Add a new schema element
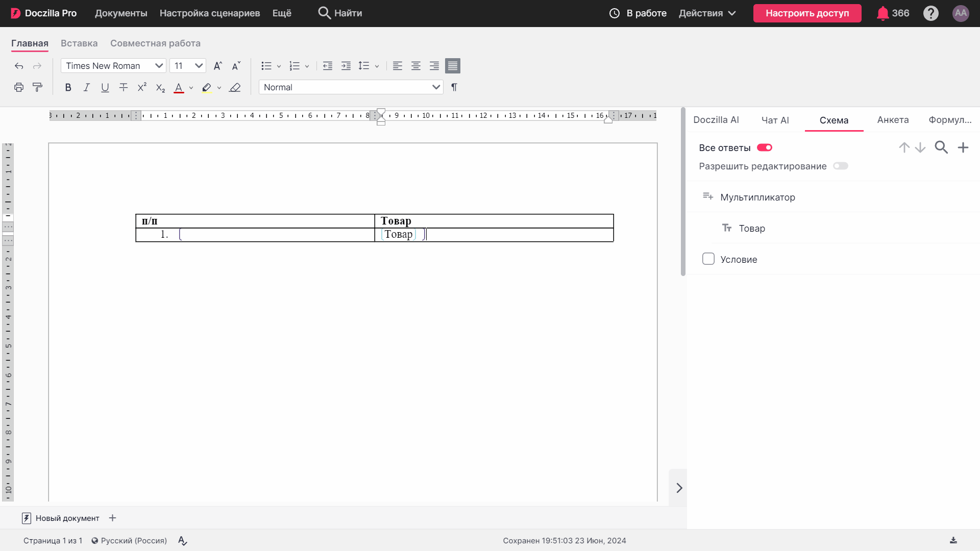The image size is (980, 551). (x=963, y=147)
